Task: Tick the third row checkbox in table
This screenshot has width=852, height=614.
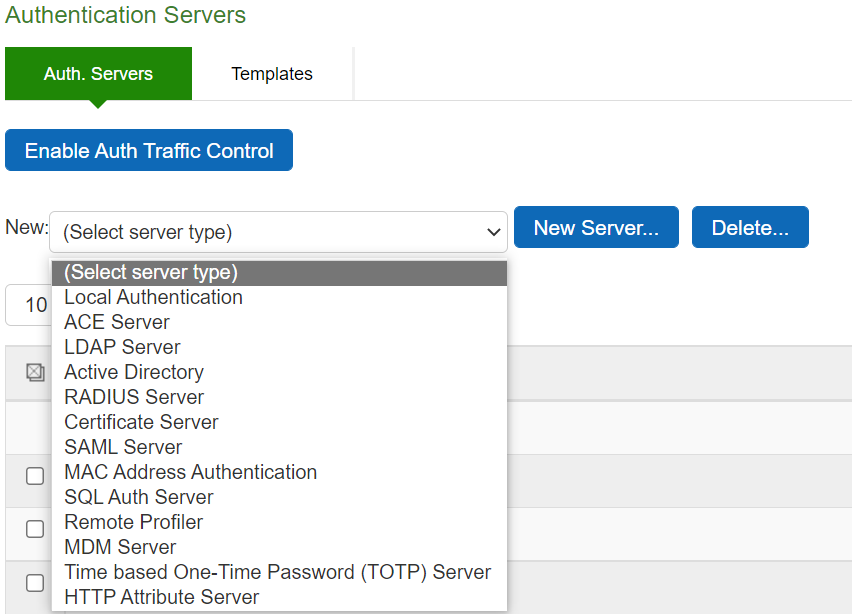Action: click(35, 583)
